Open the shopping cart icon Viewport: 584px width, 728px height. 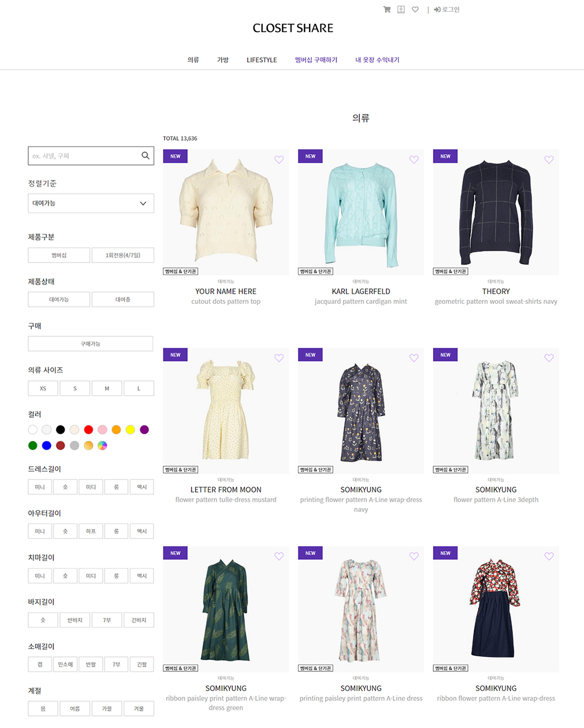click(x=387, y=9)
